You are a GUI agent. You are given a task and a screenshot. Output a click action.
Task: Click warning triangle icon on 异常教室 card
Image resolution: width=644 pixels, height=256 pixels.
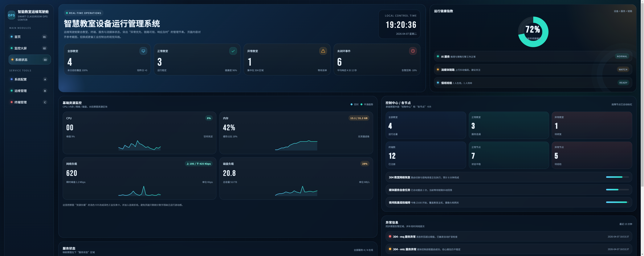click(x=323, y=51)
